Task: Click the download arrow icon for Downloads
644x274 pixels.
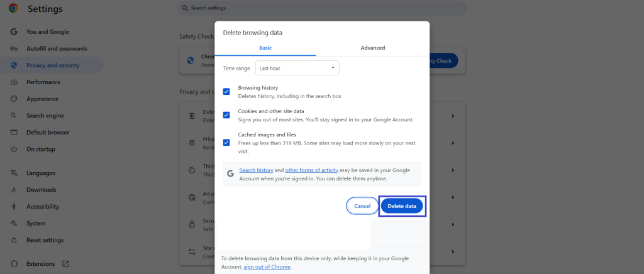Action: pyautogui.click(x=14, y=190)
